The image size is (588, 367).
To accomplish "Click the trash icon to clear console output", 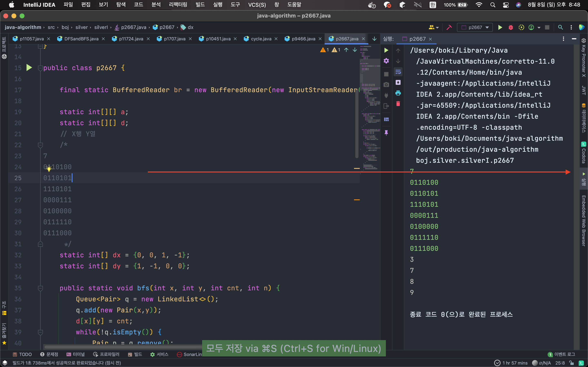I will coord(398,104).
